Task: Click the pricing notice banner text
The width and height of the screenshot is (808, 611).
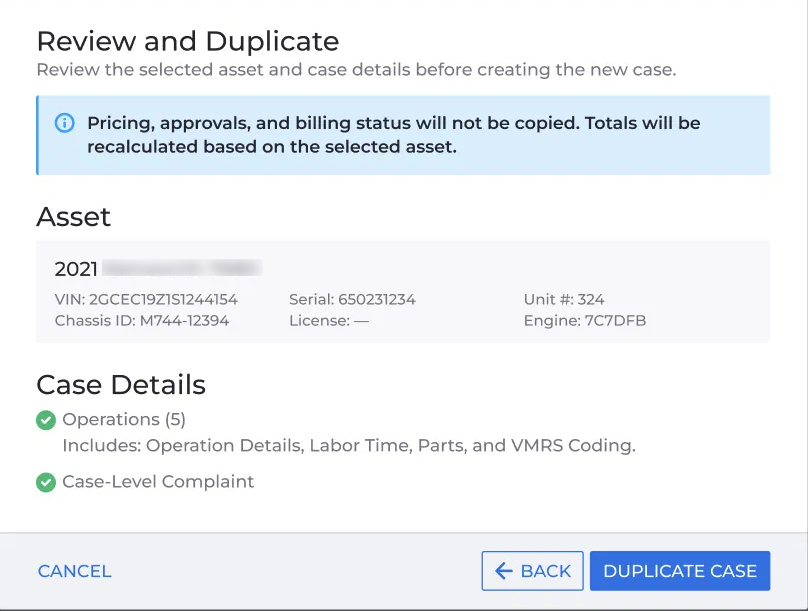Action: [394, 135]
